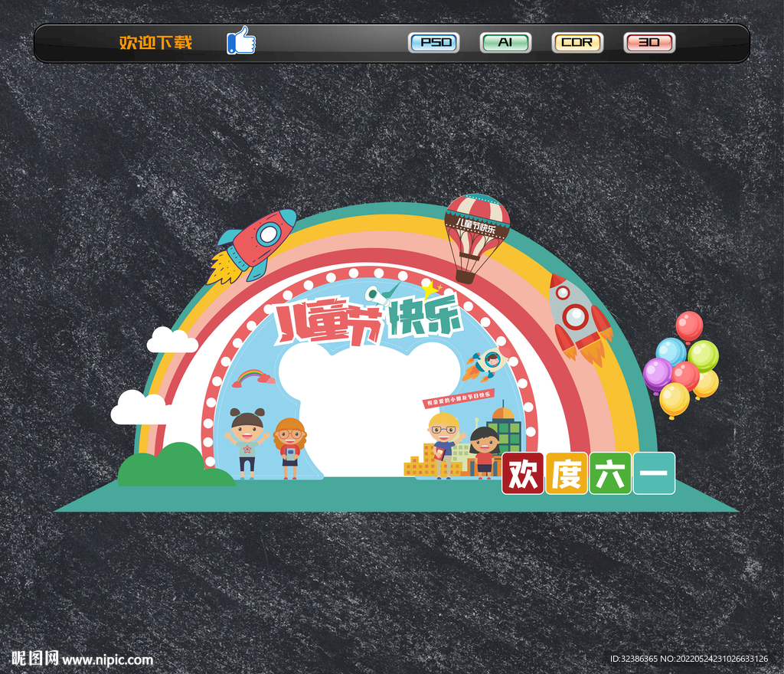Click the red rocket on left rainbow
Screen dimensions: 784x674
pos(253,247)
